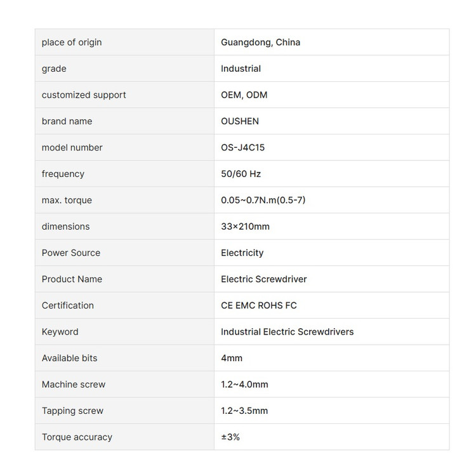Click the 'Industrial Electric Screwdrivers' keyword value
Viewport: 476px width, 476px height.
click(x=287, y=332)
